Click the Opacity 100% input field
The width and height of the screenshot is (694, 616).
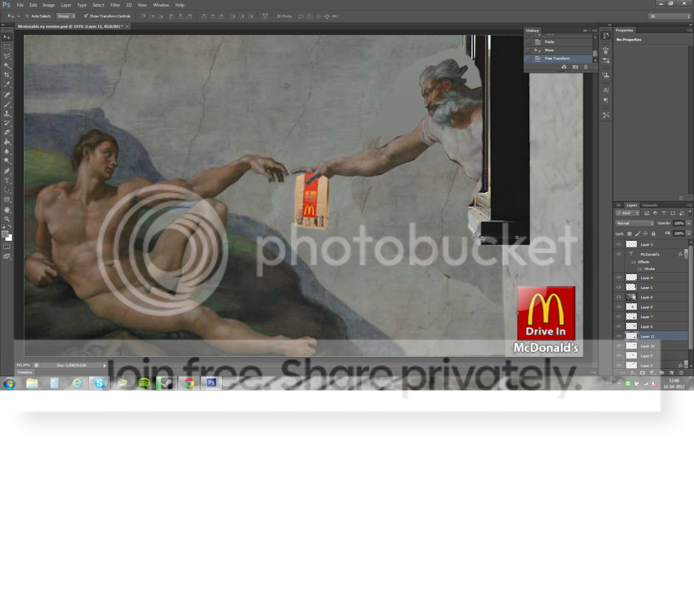tap(679, 223)
